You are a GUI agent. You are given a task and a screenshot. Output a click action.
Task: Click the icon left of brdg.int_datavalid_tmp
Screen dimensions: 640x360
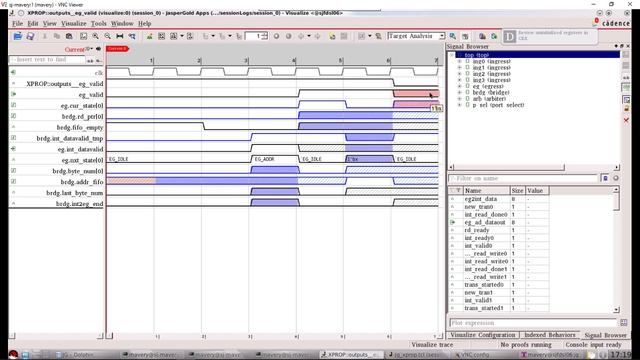click(13, 138)
